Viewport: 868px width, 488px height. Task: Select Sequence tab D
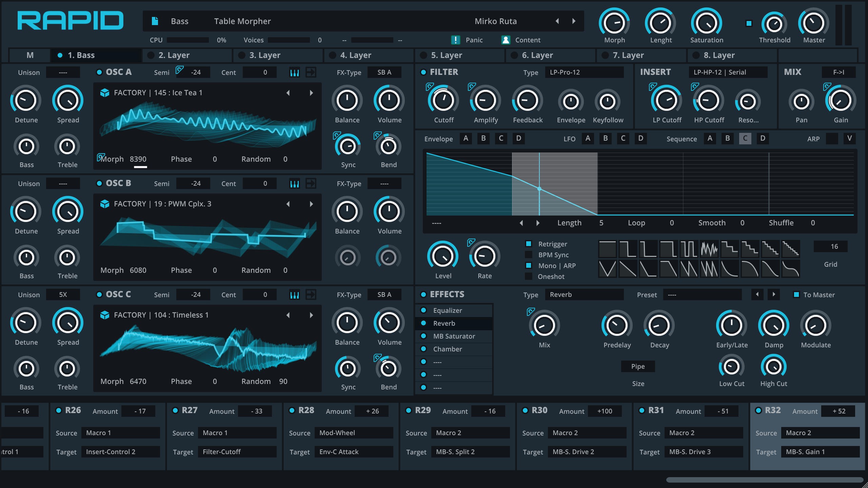[763, 138]
